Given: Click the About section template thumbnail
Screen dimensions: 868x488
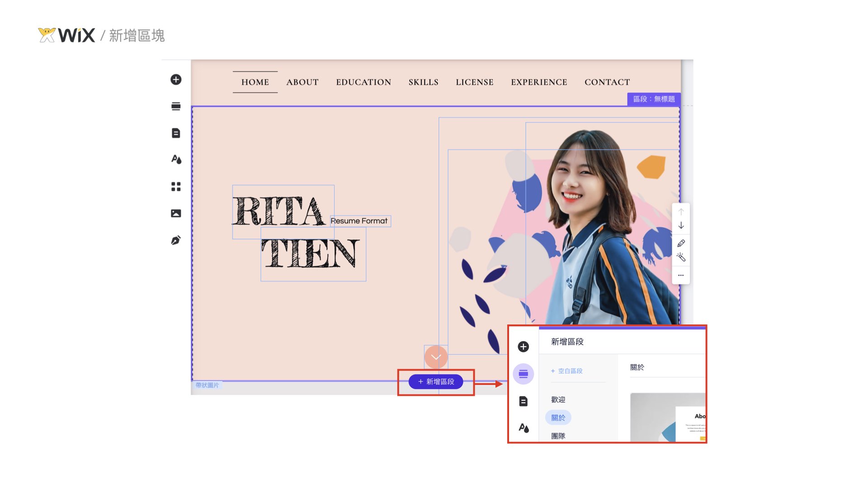Looking at the screenshot, I should point(668,418).
